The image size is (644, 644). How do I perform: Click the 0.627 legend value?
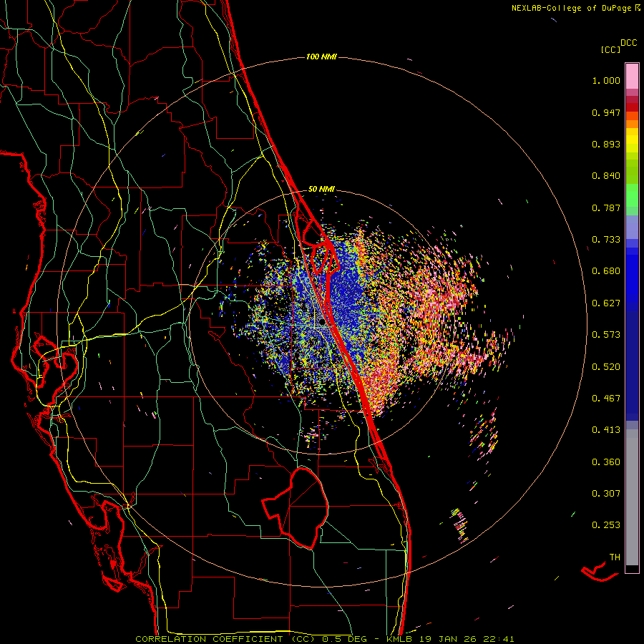pos(606,303)
